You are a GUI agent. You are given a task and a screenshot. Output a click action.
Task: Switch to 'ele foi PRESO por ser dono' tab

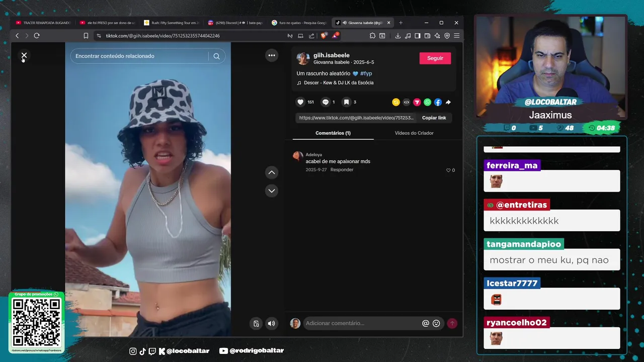pyautogui.click(x=107, y=23)
